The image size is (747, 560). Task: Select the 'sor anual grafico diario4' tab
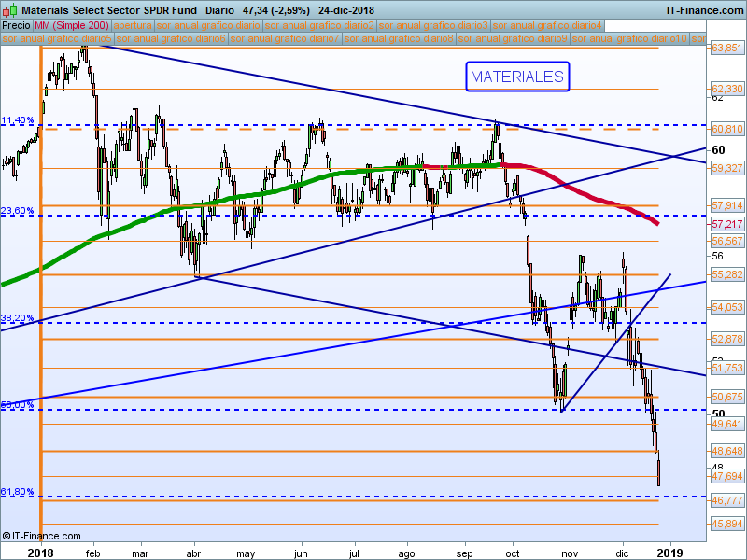tap(547, 26)
